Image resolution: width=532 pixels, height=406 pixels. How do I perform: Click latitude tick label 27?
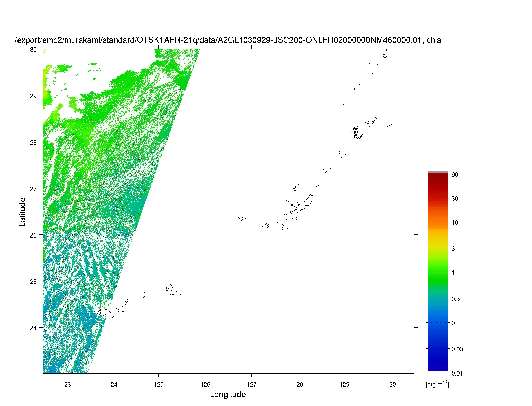[x=33, y=189]
